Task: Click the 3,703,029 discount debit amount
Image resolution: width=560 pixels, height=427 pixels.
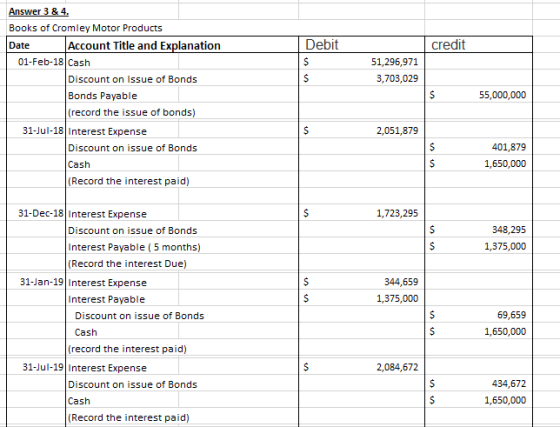Action: (361, 79)
